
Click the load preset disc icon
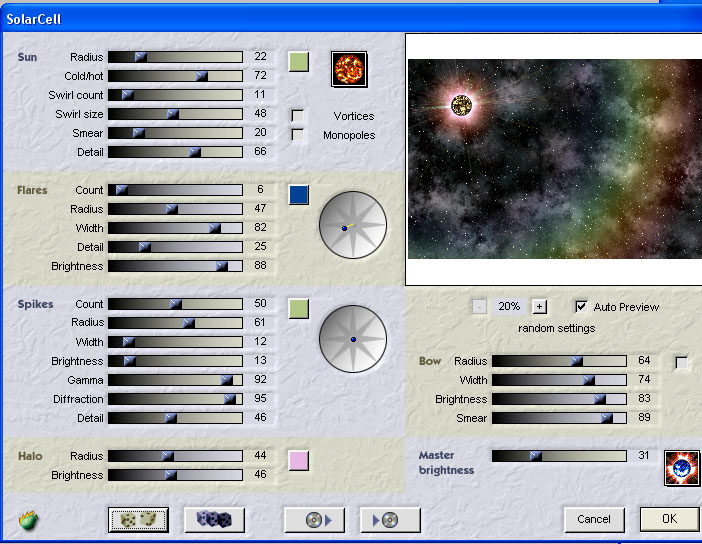click(314, 520)
